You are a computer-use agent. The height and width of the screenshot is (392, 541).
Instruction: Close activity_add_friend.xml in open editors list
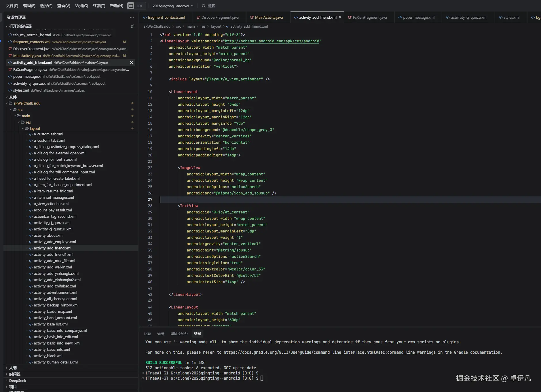click(132, 63)
